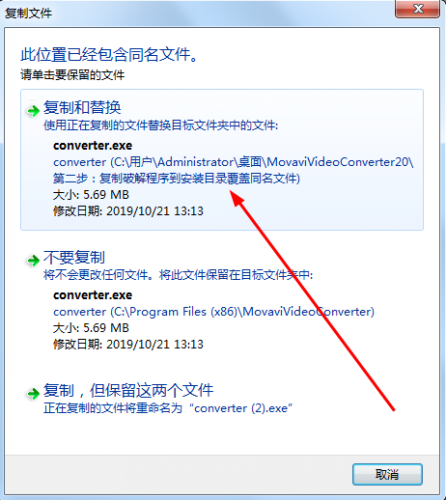
Task: Click the 取消 button
Action: (x=387, y=474)
